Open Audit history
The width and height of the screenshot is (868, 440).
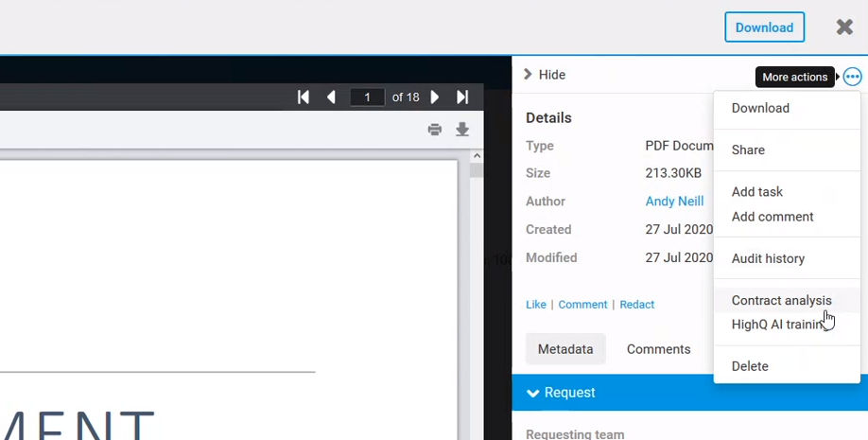[x=768, y=258]
